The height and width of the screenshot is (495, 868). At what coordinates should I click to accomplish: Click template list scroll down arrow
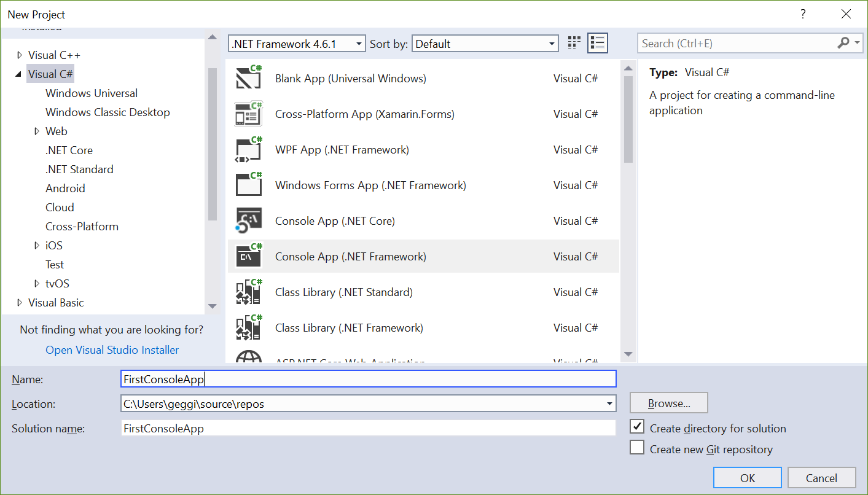(x=628, y=354)
